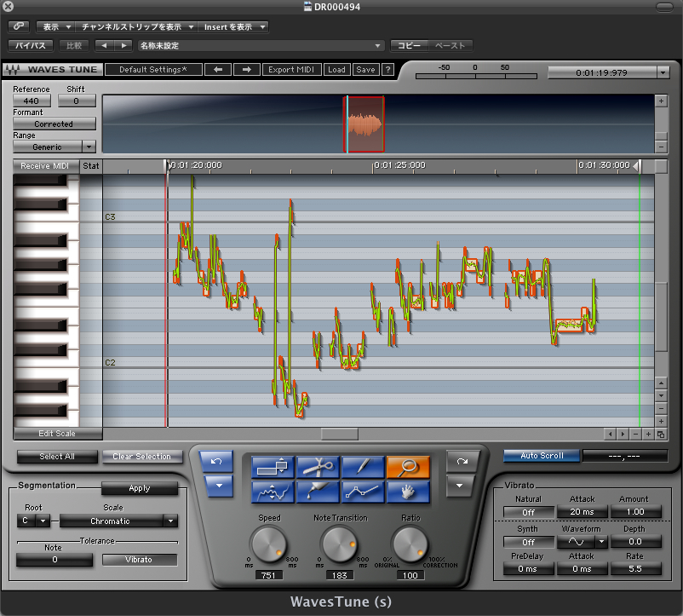The height and width of the screenshot is (616, 683).
Task: Click the Speed knob
Action: coord(269,544)
